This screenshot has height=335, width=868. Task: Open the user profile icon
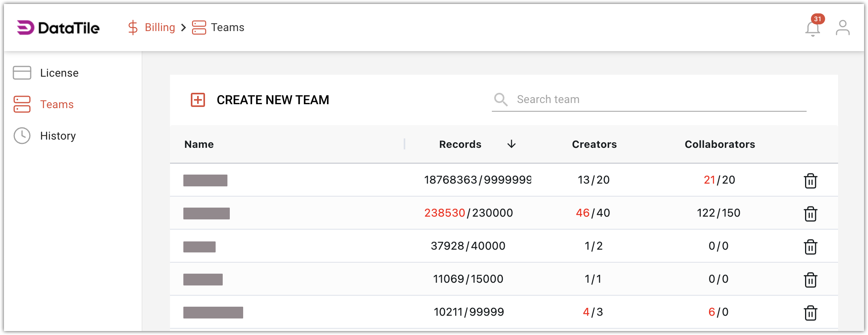pyautogui.click(x=842, y=28)
